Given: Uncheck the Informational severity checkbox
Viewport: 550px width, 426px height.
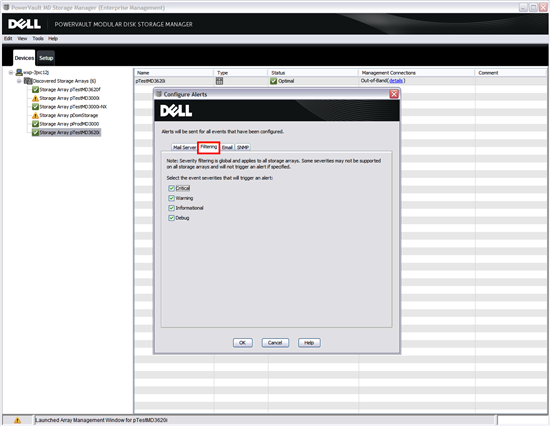Looking at the screenshot, I should (172, 208).
